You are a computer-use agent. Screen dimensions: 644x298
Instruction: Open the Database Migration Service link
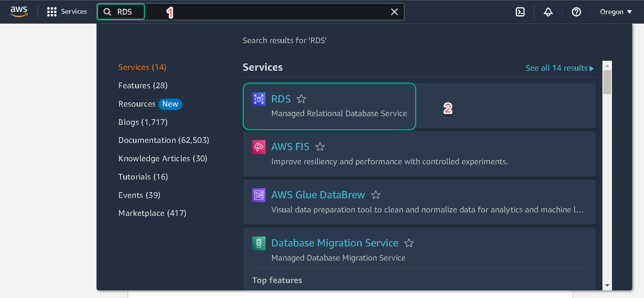pyautogui.click(x=335, y=243)
